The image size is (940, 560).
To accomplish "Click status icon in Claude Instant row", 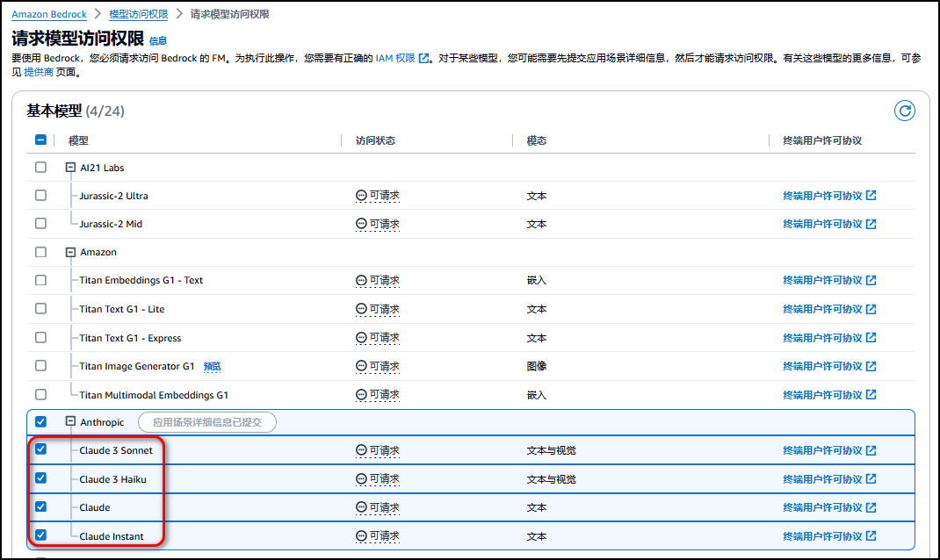I will pyautogui.click(x=361, y=536).
